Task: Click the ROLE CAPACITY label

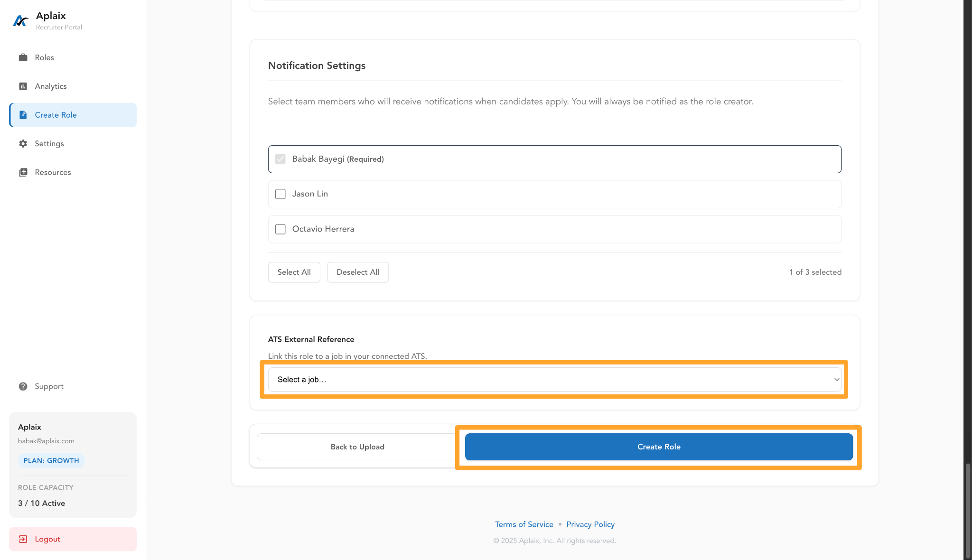Action: click(x=46, y=487)
